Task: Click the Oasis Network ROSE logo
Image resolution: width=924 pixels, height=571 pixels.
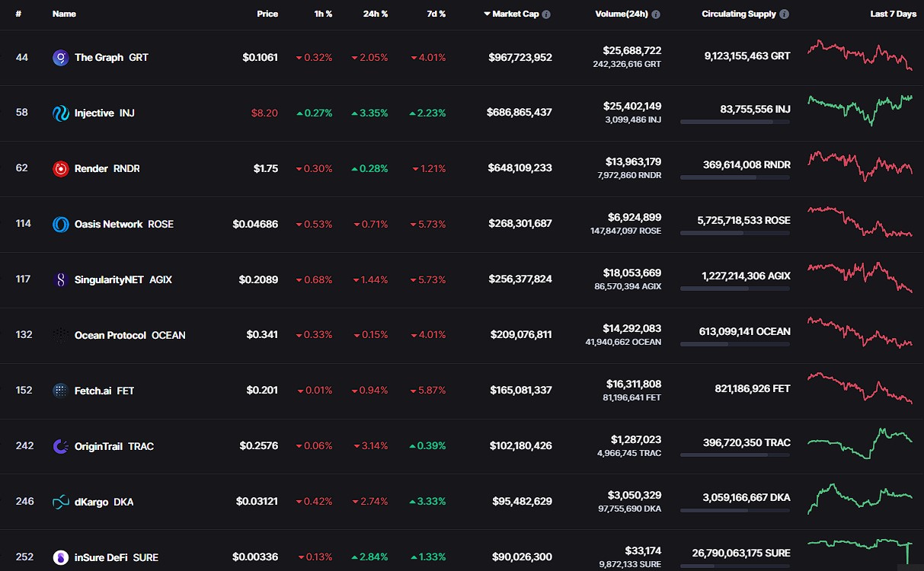Action: coord(61,224)
